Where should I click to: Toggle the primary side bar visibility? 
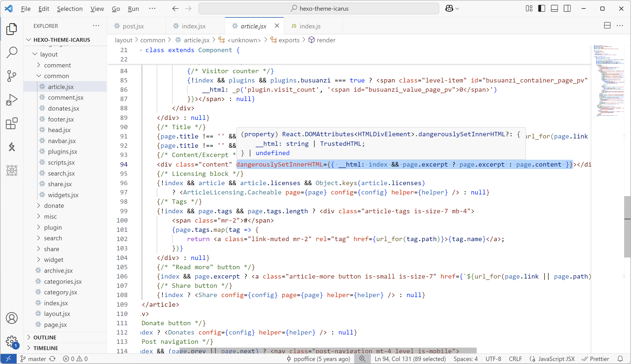coord(542,8)
